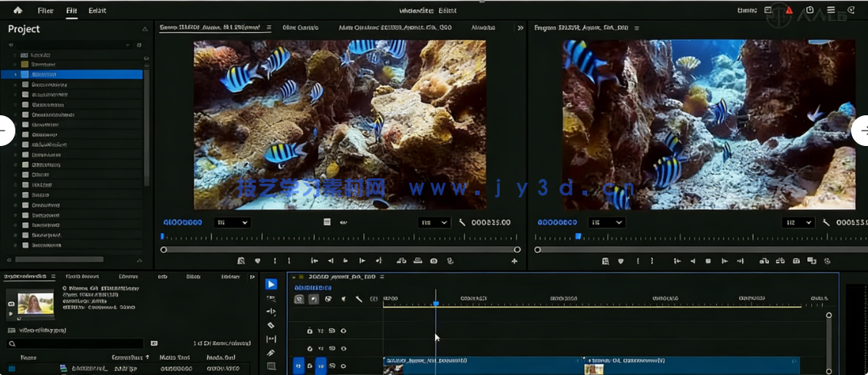868x375 pixels.
Task: Show more tabs arrow in lower-left panel
Action: 252,277
